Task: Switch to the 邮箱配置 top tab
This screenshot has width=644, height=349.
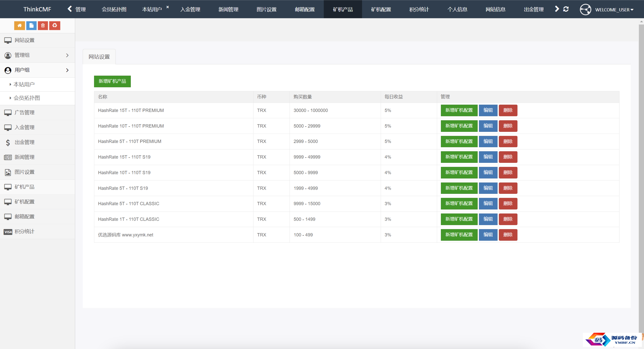Action: click(x=305, y=10)
